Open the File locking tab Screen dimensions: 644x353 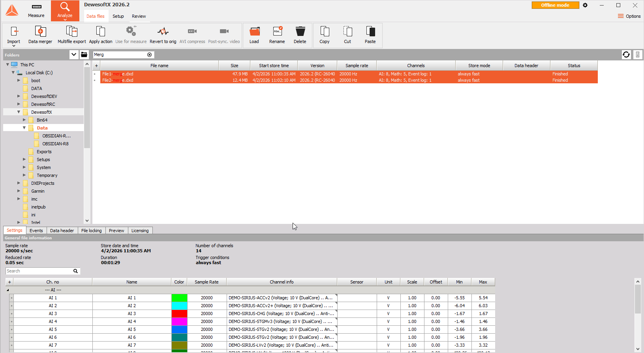pyautogui.click(x=92, y=231)
